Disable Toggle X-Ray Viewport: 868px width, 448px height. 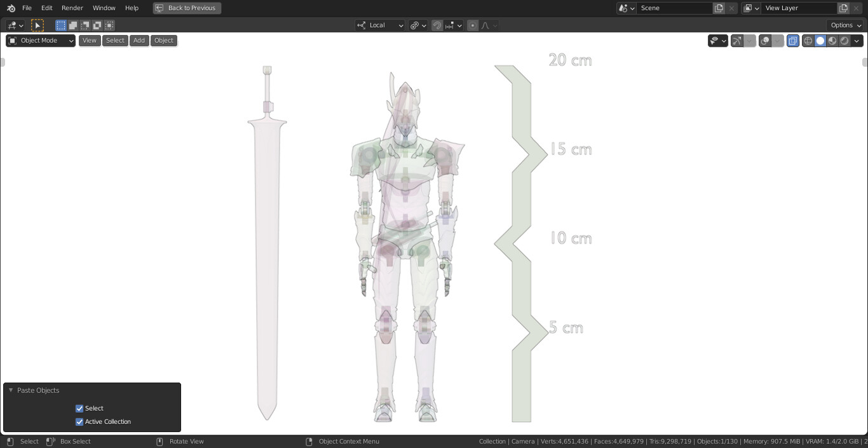tap(793, 41)
